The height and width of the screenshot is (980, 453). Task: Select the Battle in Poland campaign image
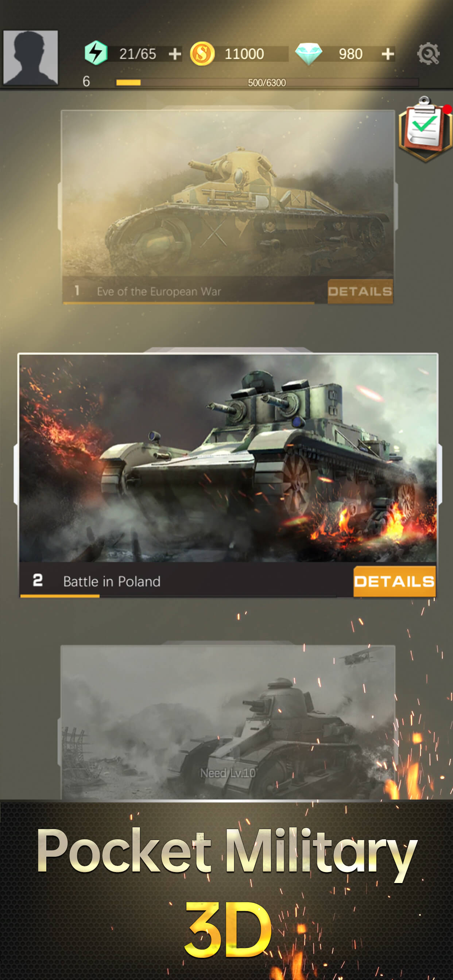[x=228, y=458]
